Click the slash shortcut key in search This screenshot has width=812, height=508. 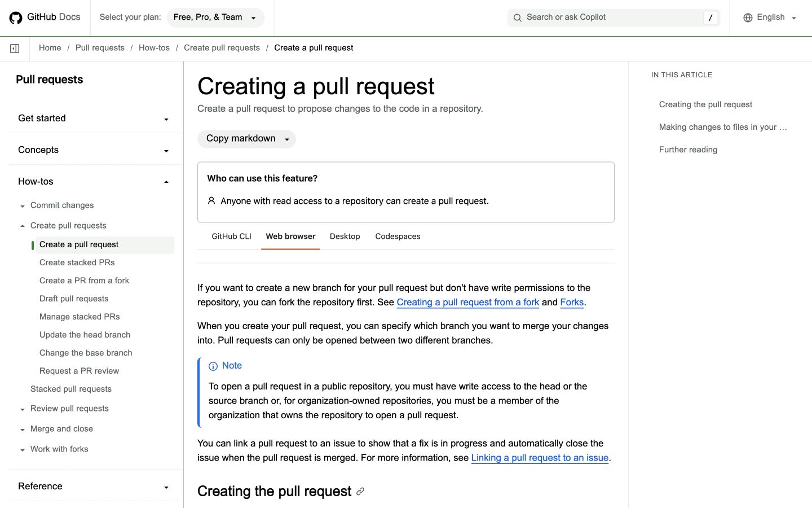tap(710, 17)
